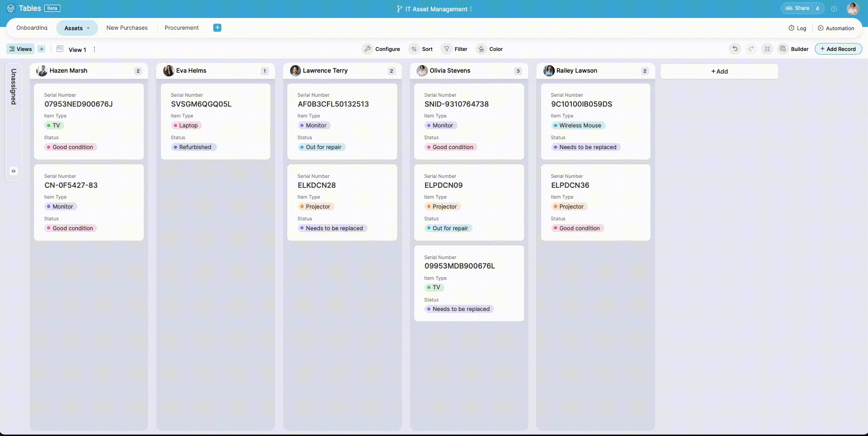
Task: Click the Tables cube logo icon
Action: click(x=10, y=8)
